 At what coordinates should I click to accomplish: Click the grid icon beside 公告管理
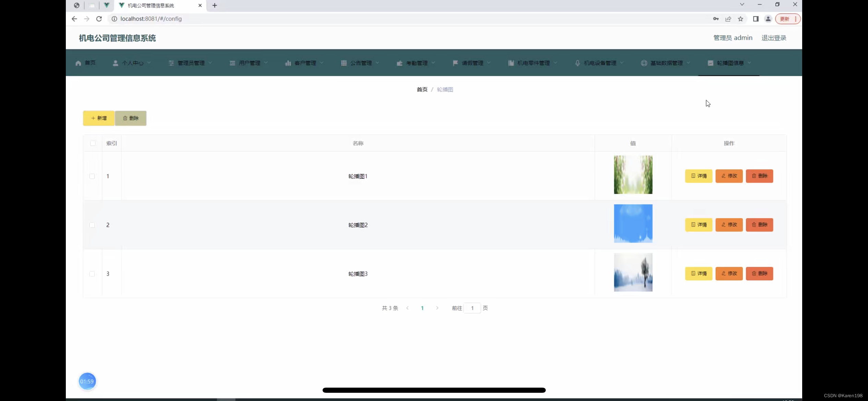click(344, 63)
